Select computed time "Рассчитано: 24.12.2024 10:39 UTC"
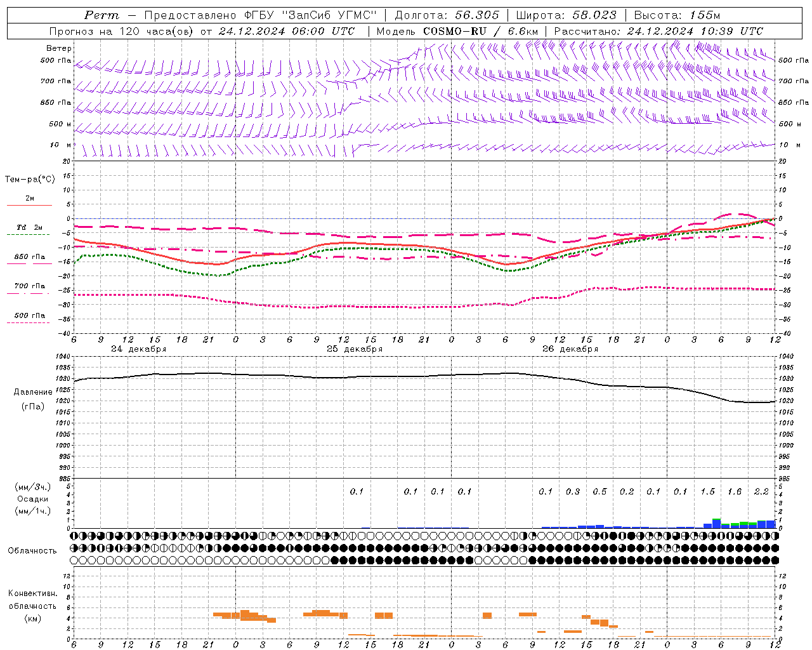Viewport: 812px width, 650px height. tap(658, 31)
